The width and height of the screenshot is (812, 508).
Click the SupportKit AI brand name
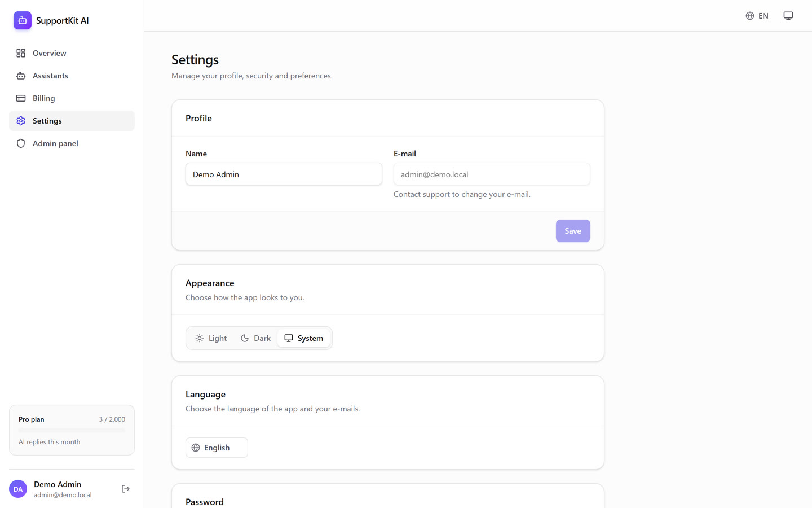click(x=63, y=20)
